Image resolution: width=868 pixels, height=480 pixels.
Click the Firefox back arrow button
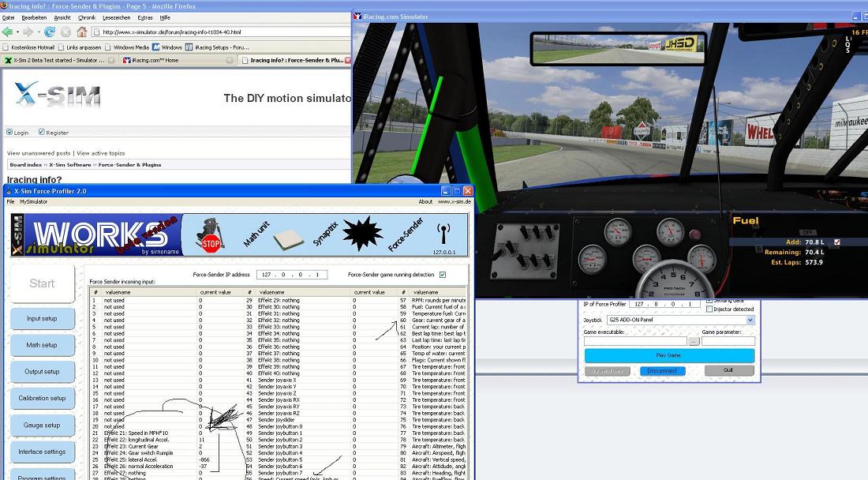[7, 32]
